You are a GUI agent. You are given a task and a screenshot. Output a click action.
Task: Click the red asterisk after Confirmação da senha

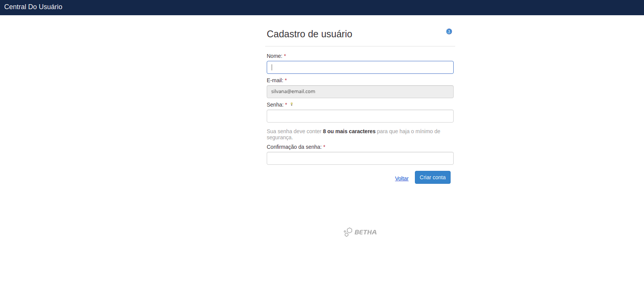(x=324, y=147)
